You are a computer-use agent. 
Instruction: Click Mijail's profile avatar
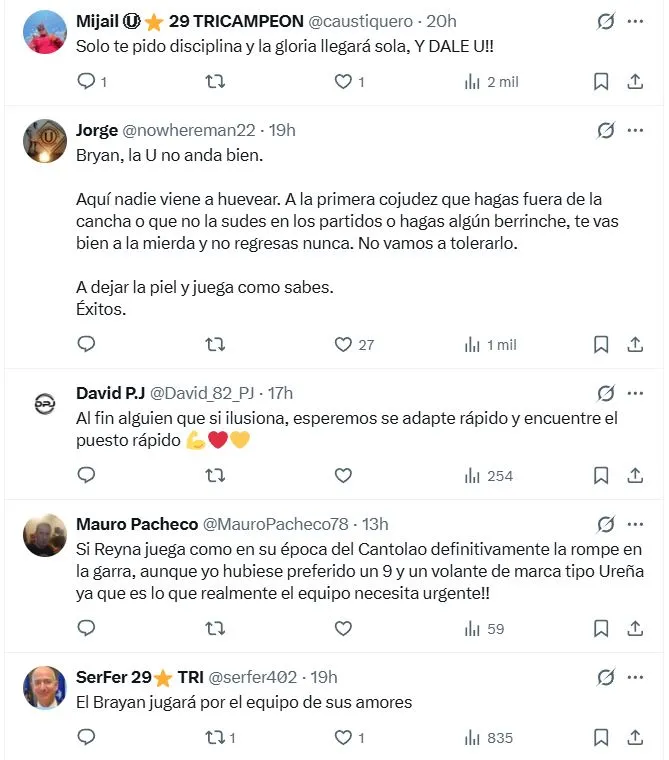(45, 32)
